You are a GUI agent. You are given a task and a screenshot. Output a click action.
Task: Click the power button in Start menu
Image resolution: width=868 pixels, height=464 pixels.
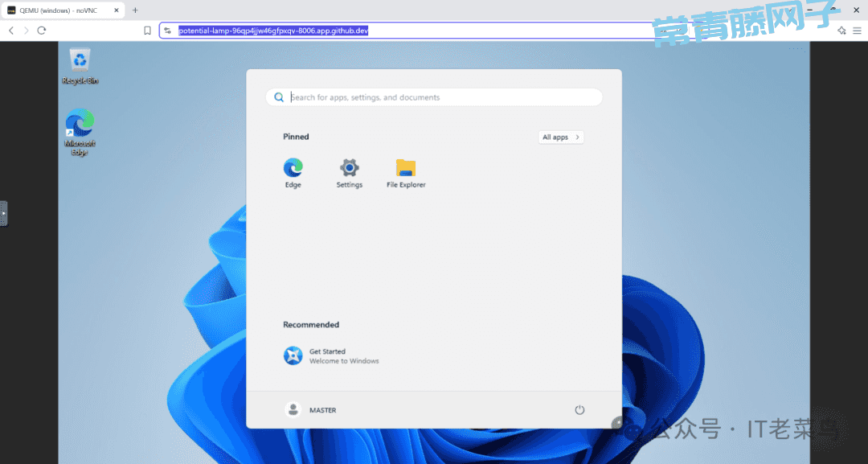(579, 410)
